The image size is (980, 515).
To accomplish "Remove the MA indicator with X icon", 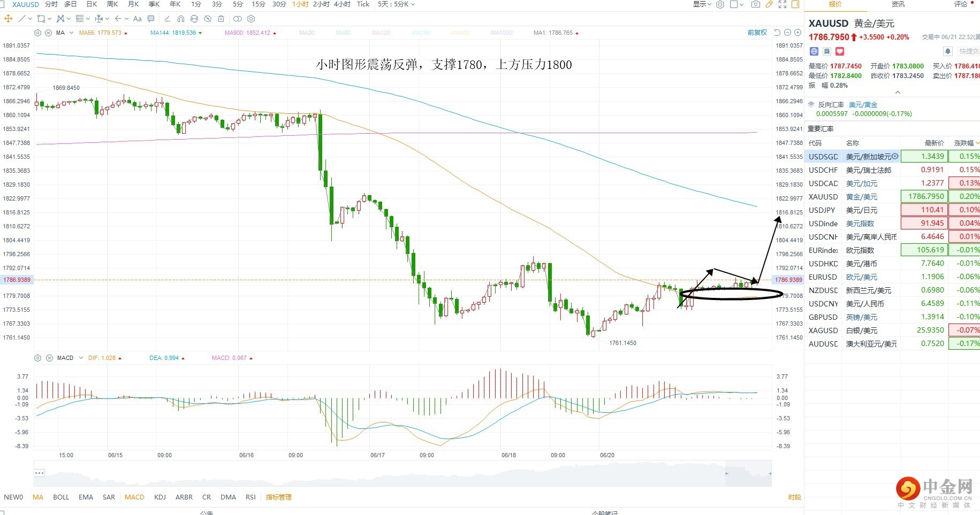I will coord(48,33).
